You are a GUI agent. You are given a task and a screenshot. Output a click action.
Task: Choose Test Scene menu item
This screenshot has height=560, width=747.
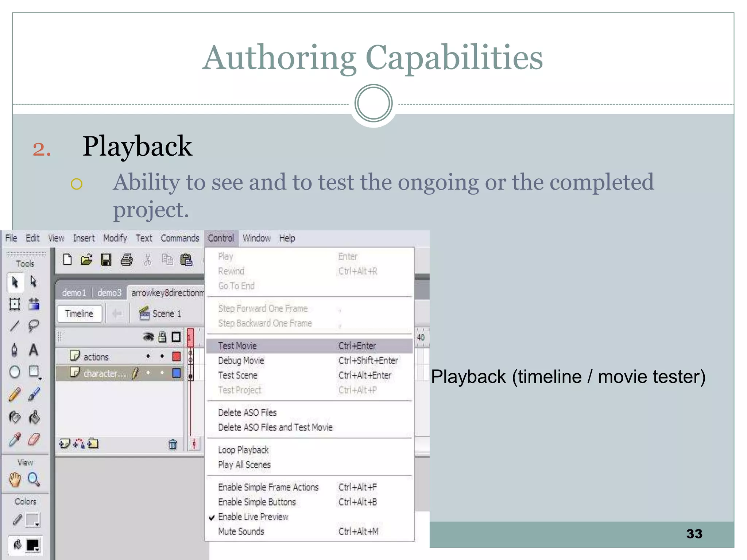pos(310,376)
